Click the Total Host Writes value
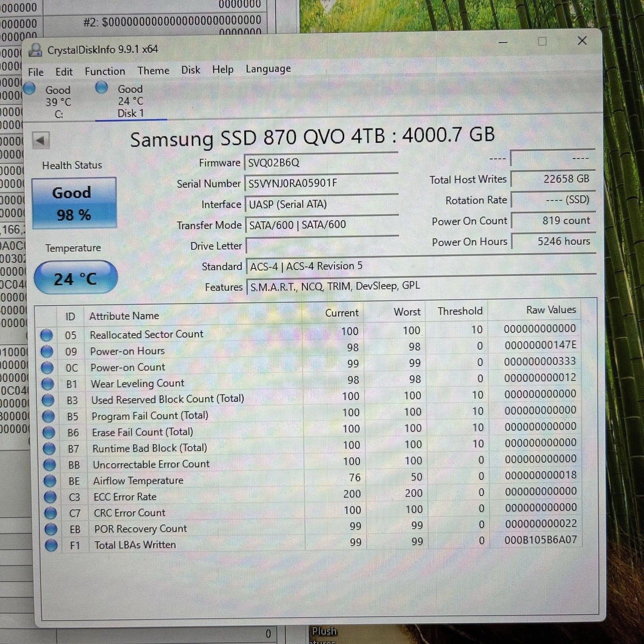 tap(553, 179)
